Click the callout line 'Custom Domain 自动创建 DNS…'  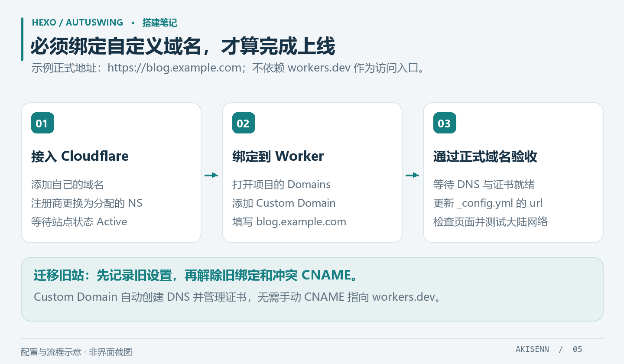(x=237, y=297)
